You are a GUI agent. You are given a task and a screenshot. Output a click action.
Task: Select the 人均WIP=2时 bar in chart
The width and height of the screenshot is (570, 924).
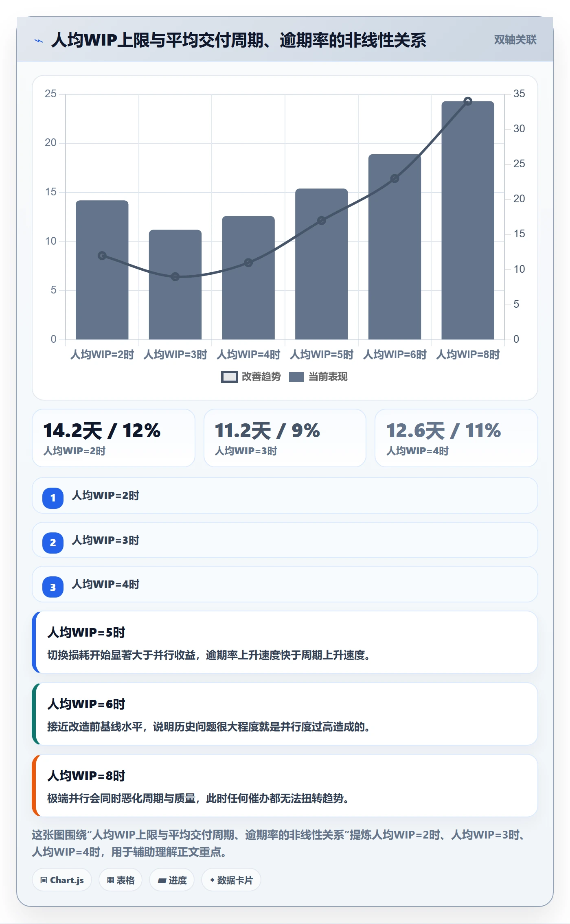pos(102,270)
